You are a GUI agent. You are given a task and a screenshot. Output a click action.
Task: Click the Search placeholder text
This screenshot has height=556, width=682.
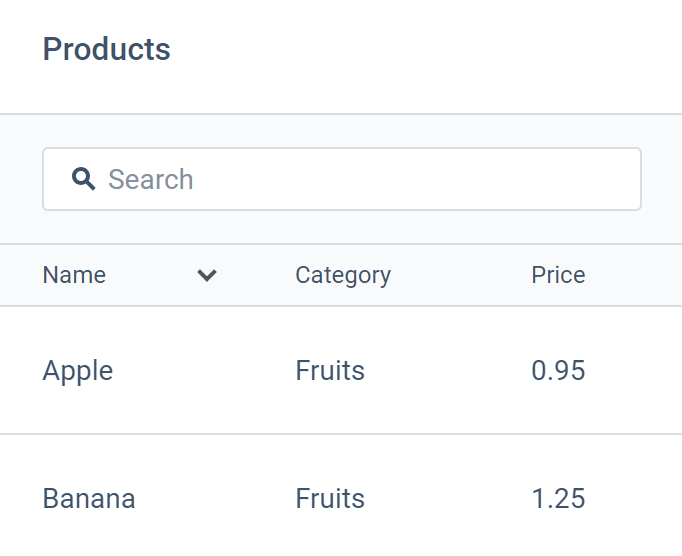click(151, 180)
